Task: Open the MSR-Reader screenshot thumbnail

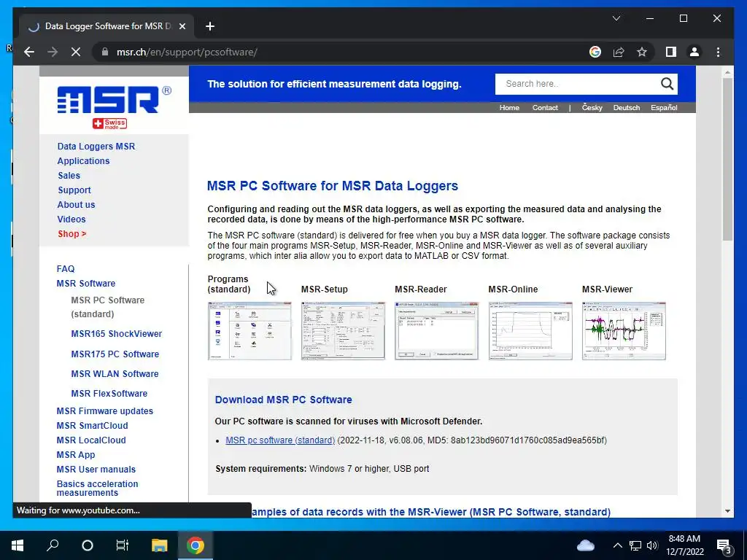Action: tap(436, 331)
